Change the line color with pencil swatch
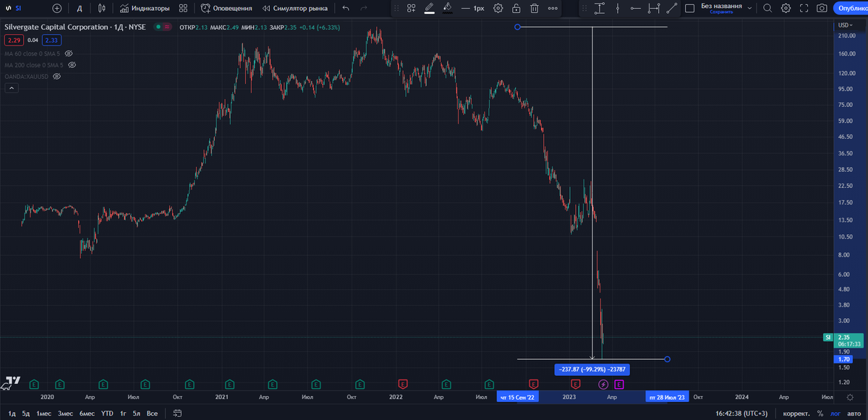This screenshot has height=420, width=868. (430, 8)
